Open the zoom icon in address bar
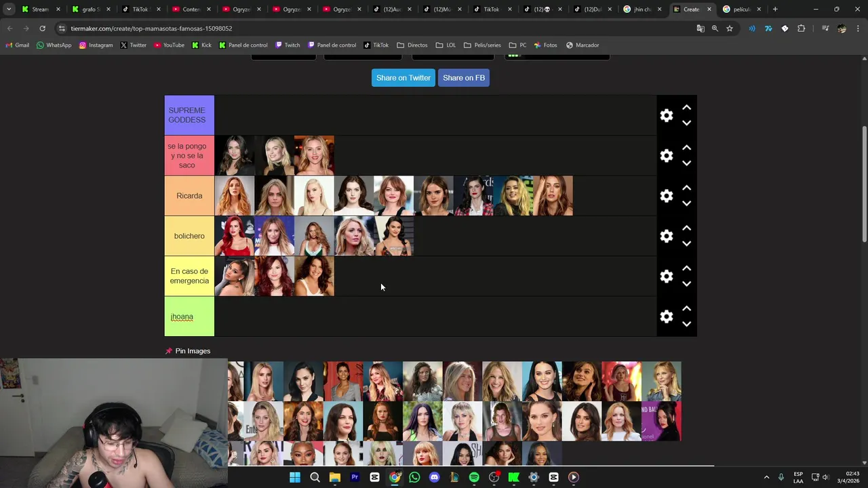The image size is (868, 488). pyautogui.click(x=715, y=28)
